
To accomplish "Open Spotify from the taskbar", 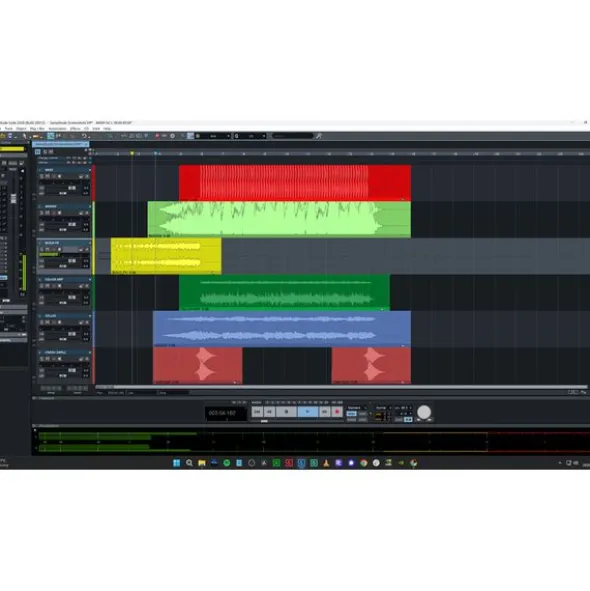I will pos(227,463).
